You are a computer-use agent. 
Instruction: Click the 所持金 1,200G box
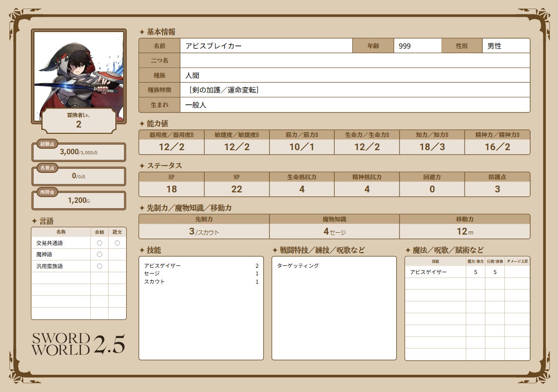tap(79, 201)
